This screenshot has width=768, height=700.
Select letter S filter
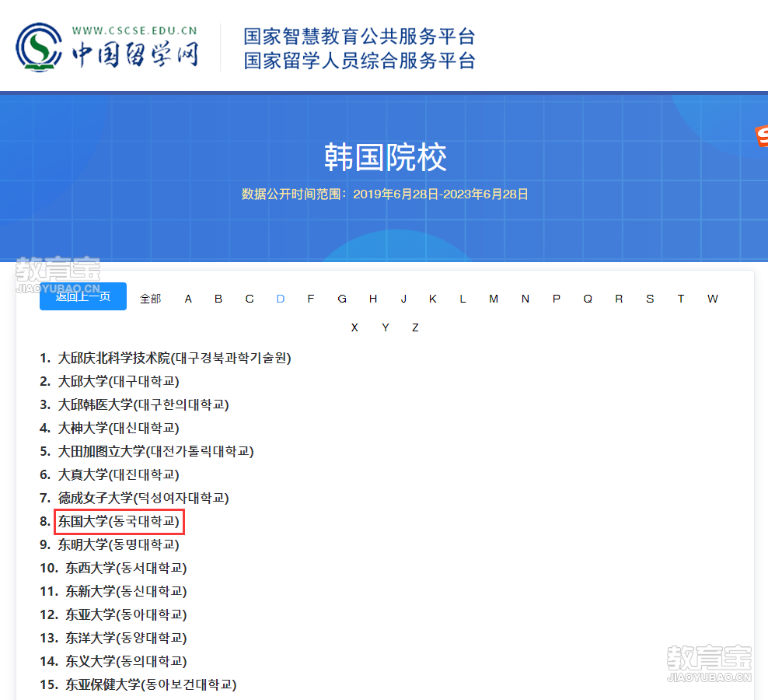coord(650,299)
